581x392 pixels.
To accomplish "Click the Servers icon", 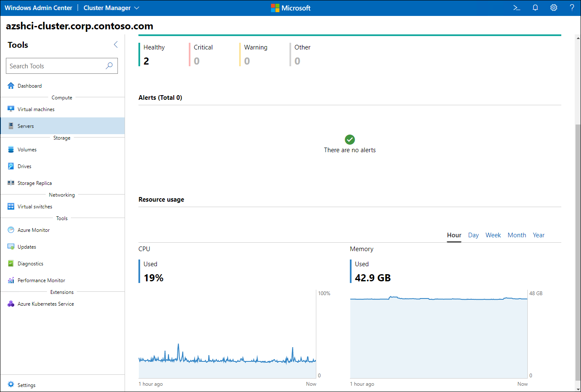I will coord(11,126).
